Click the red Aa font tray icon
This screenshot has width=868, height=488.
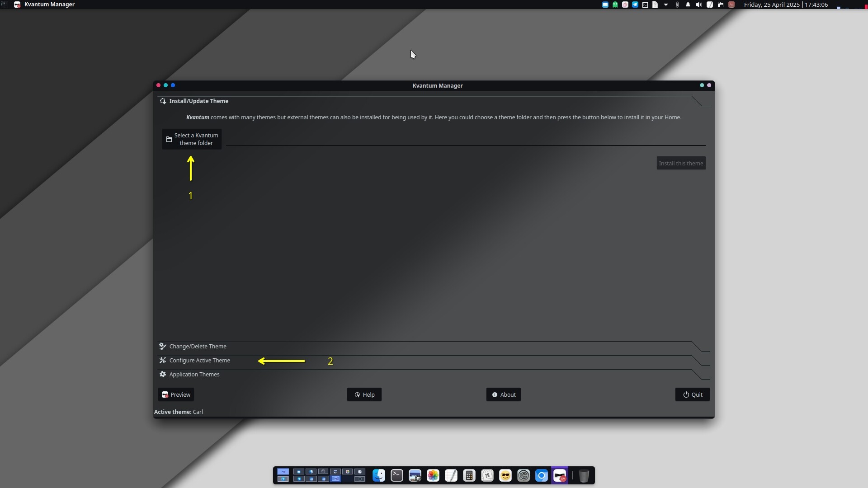731,5
